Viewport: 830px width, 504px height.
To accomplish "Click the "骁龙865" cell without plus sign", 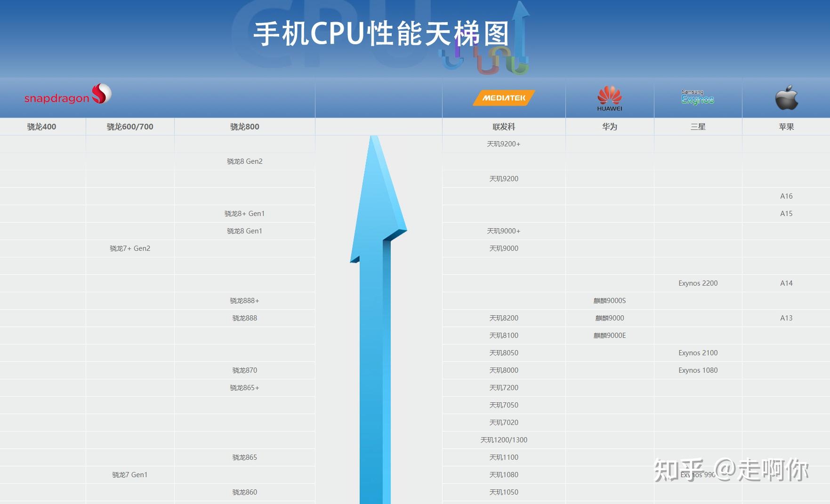I will 245,457.
